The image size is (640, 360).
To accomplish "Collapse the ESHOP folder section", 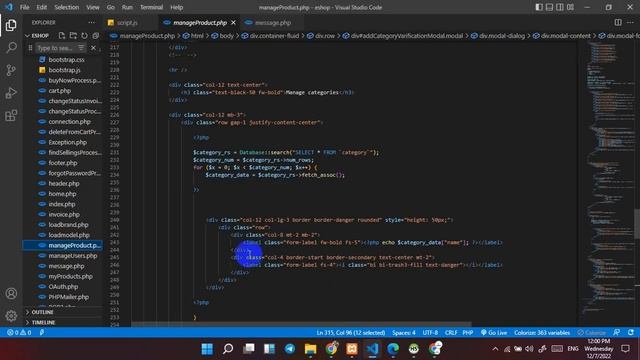I will (40, 36).
